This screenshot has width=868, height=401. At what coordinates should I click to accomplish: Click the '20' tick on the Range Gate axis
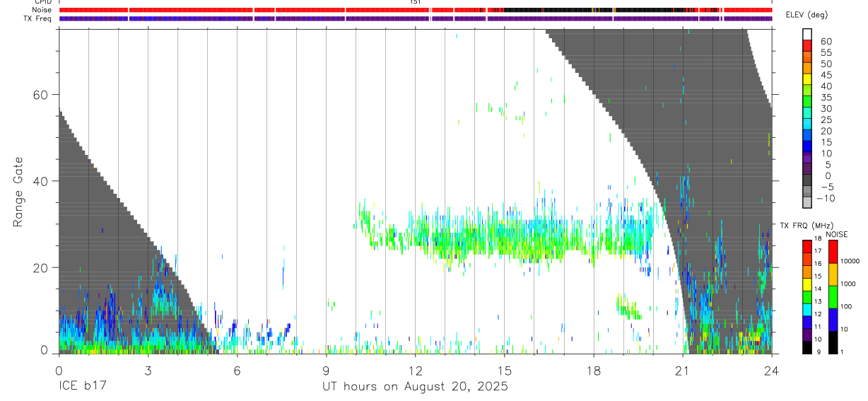pos(42,267)
